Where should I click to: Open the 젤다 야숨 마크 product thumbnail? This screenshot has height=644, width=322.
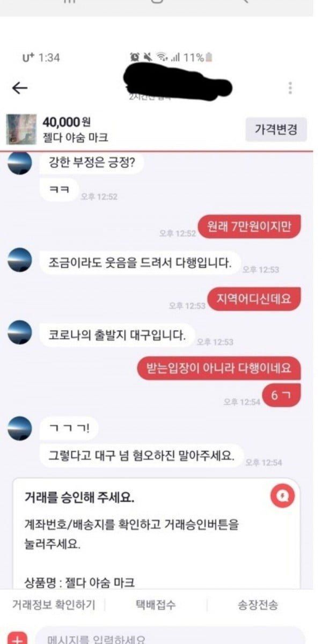21,129
